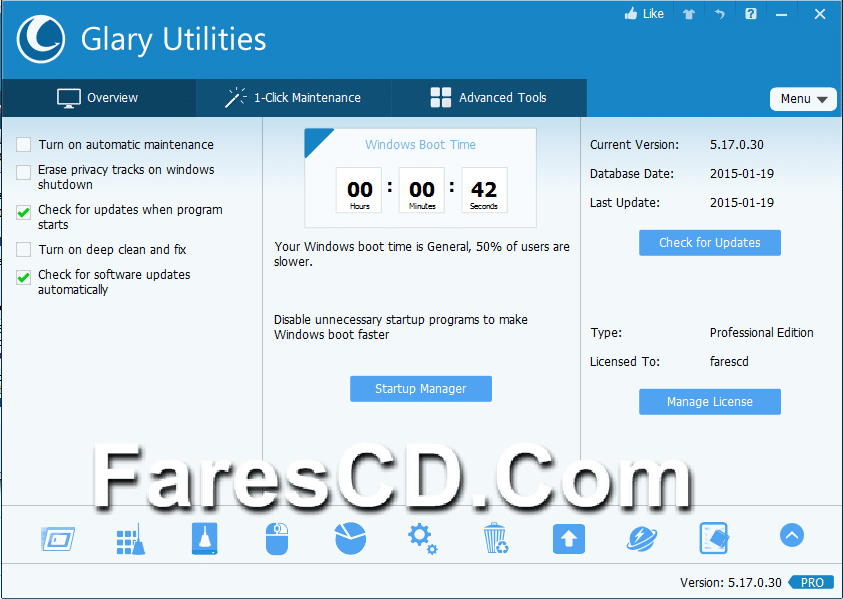Collapse the bottom toolbar with up chevron
Image resolution: width=843 pixels, height=599 pixels.
click(x=791, y=535)
